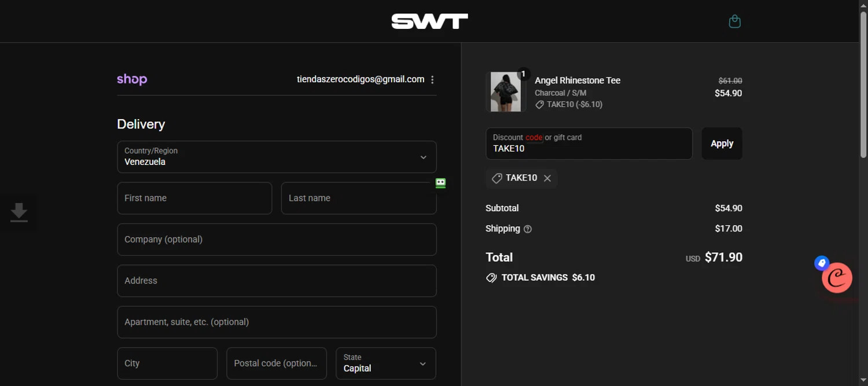This screenshot has width=868, height=386.
Task: Click the Charcoal / S/M variant text
Action: point(561,93)
